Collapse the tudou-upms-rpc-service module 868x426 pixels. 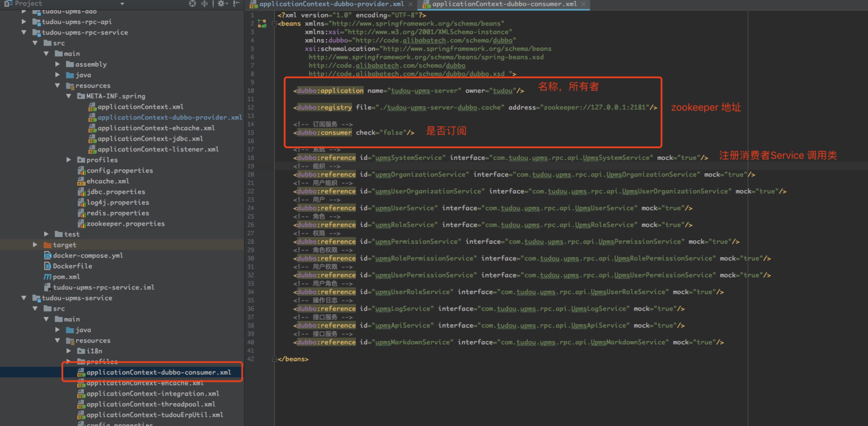pos(24,32)
